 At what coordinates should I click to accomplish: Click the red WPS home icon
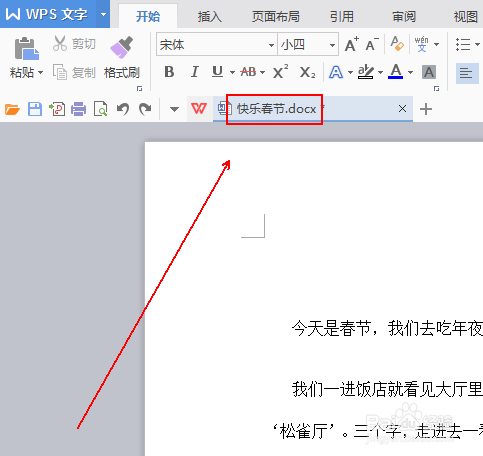(199, 108)
